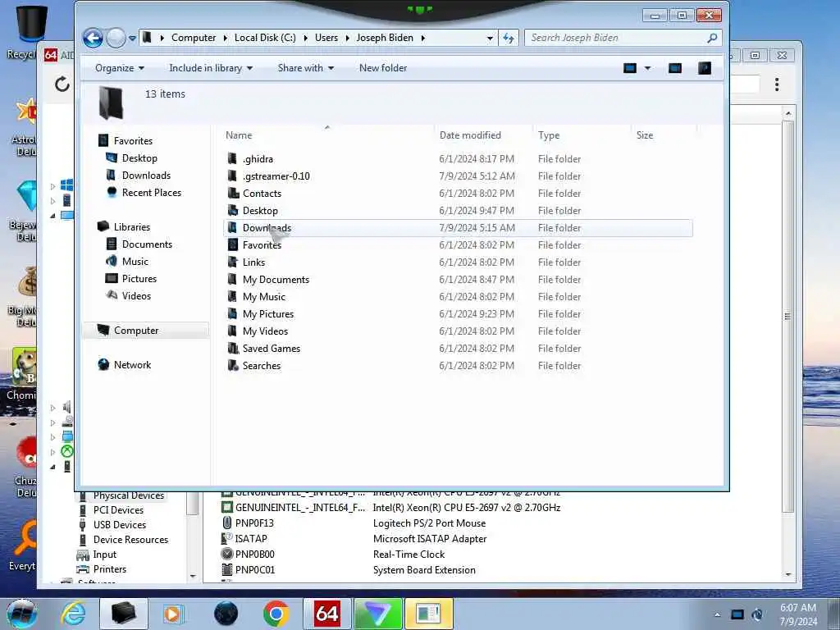Focus the Search Joseph Biden field
840x630 pixels.
pos(623,38)
